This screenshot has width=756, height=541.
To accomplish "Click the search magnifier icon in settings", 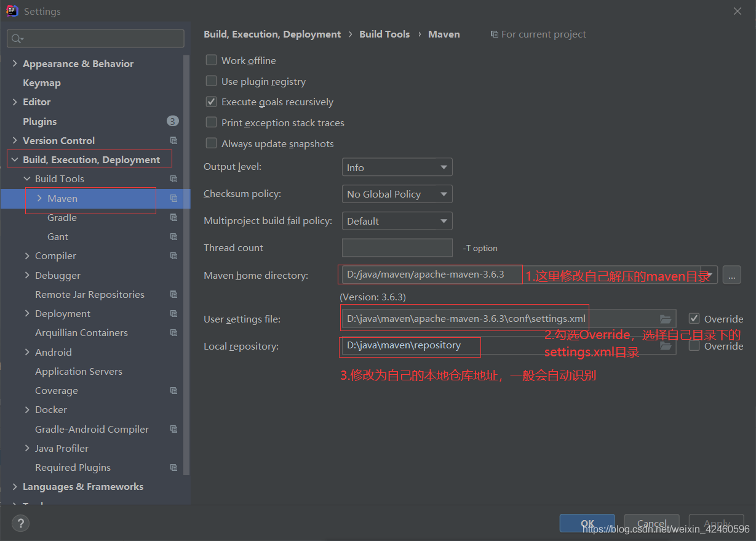I will click(17, 39).
